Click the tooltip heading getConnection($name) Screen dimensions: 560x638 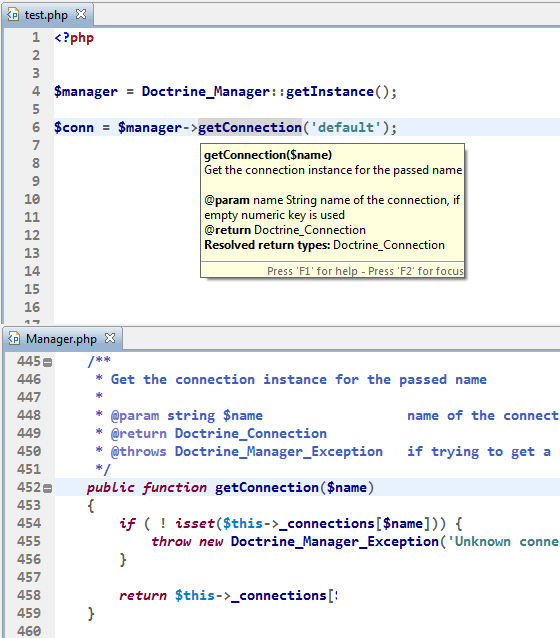[268, 155]
